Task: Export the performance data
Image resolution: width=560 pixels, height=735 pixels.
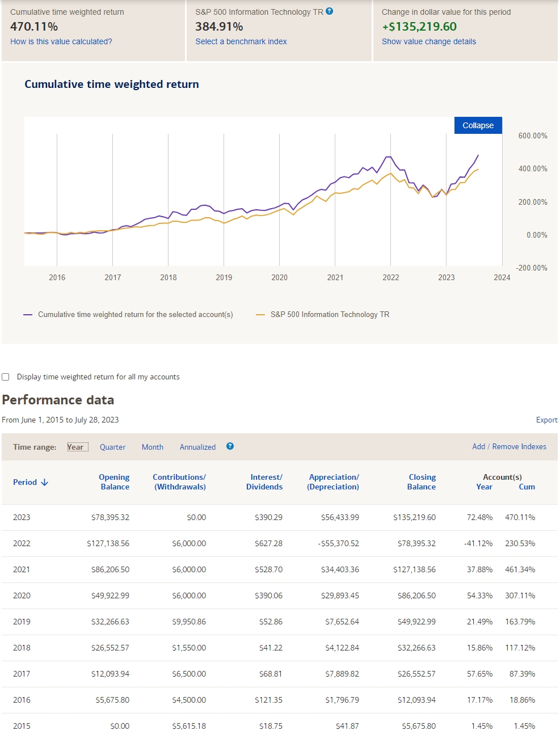Action: pos(547,420)
